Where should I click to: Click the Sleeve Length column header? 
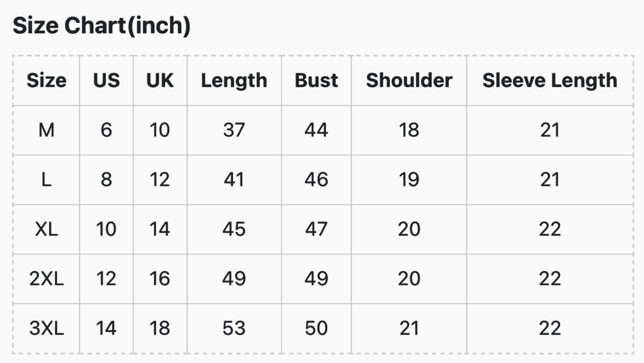(550, 81)
